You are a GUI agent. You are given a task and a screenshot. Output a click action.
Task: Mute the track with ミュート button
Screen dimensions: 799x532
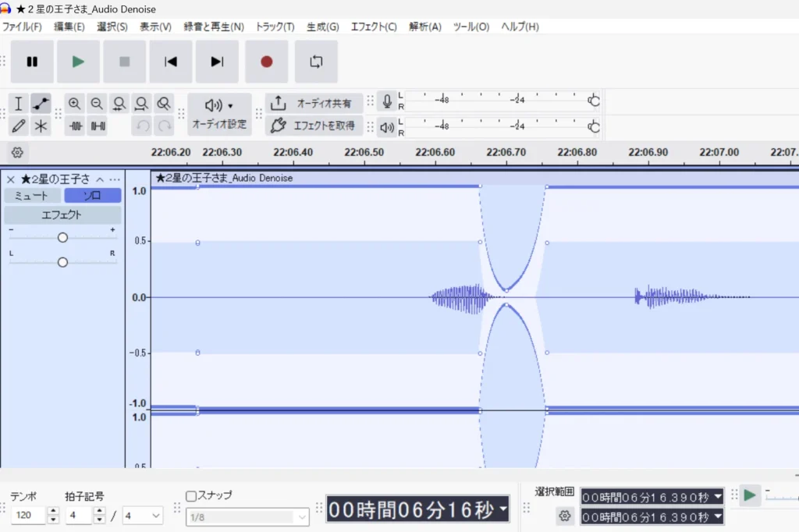tap(32, 196)
